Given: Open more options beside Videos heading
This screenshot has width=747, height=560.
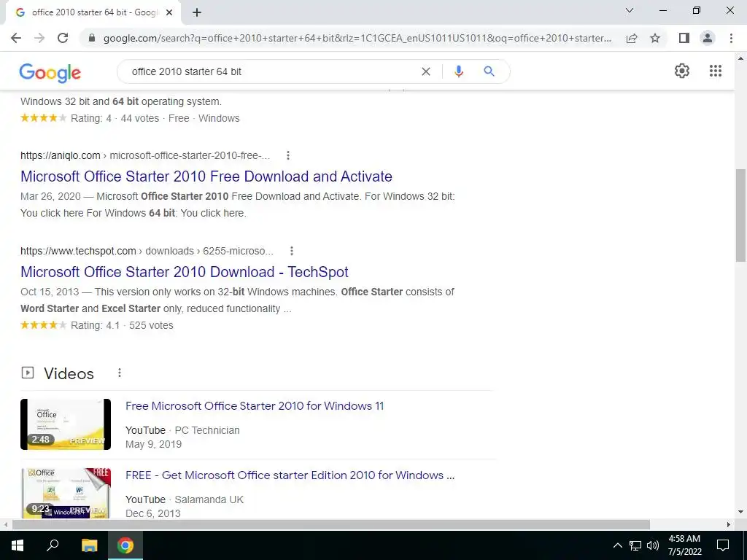Looking at the screenshot, I should point(120,373).
